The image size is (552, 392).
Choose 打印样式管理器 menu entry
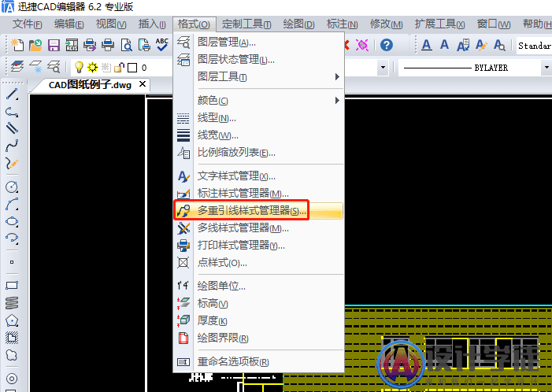(x=258, y=246)
